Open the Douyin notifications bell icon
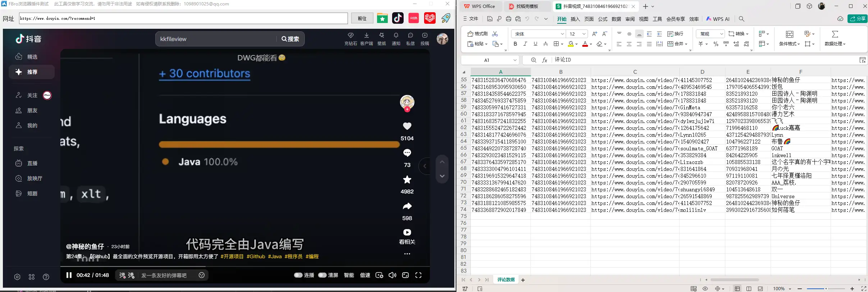 396,36
